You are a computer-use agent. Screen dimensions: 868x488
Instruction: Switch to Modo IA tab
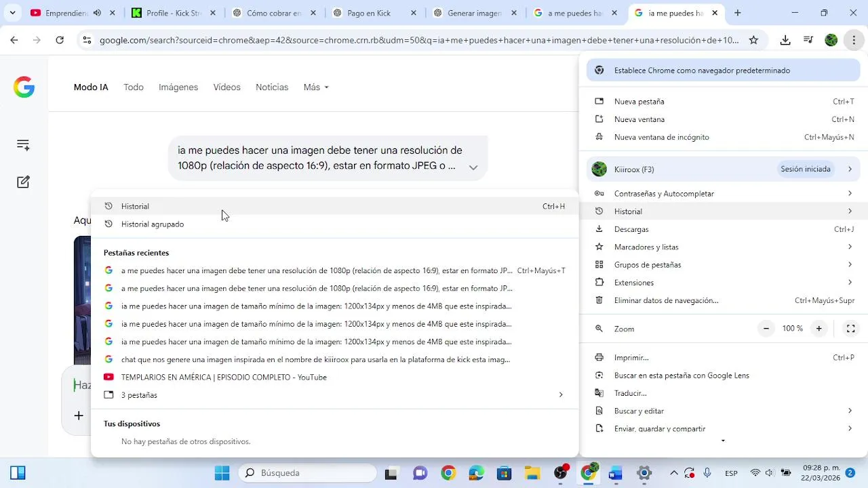tap(91, 87)
